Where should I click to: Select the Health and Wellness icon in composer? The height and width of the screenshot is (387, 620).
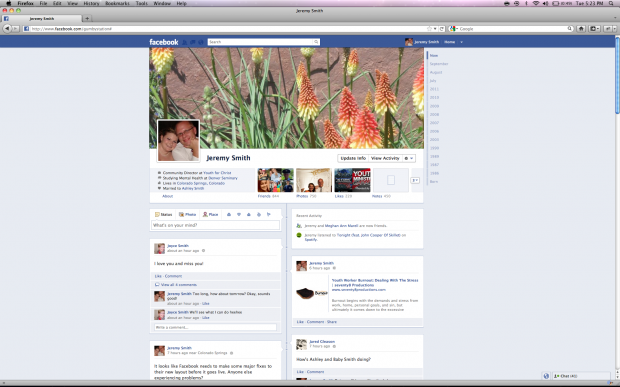click(259, 214)
